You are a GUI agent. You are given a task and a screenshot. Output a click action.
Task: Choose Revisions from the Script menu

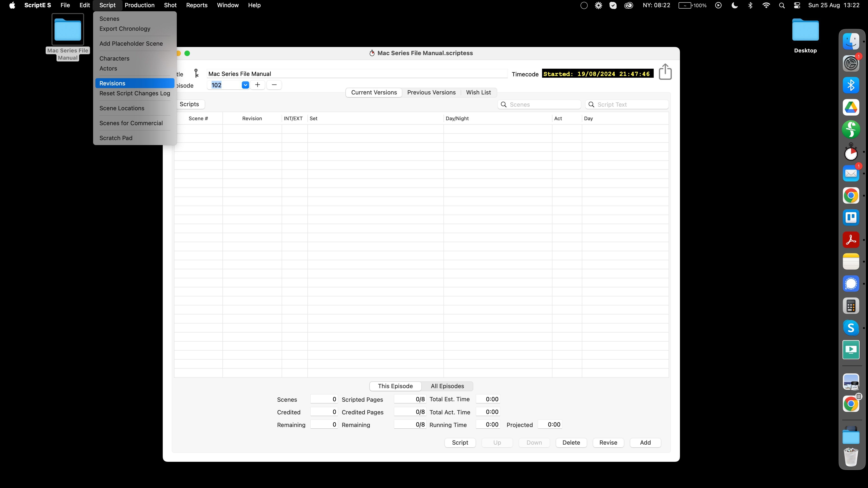click(x=112, y=83)
